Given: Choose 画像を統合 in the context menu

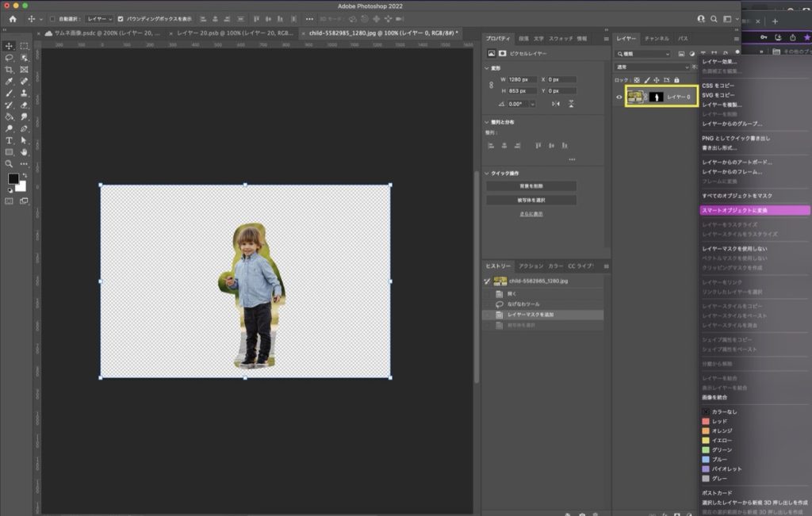Looking at the screenshot, I should [x=714, y=397].
